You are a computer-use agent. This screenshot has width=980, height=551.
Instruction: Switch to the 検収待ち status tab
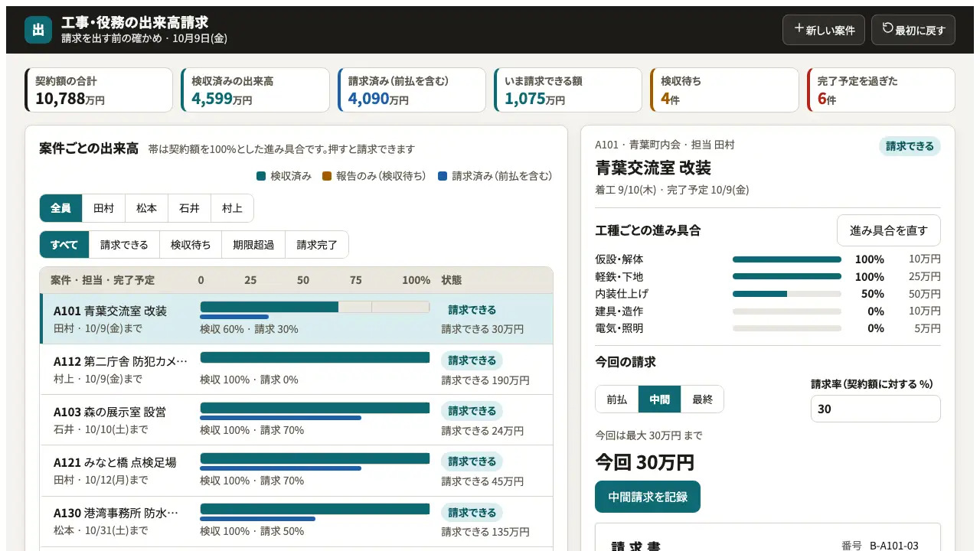tap(191, 245)
